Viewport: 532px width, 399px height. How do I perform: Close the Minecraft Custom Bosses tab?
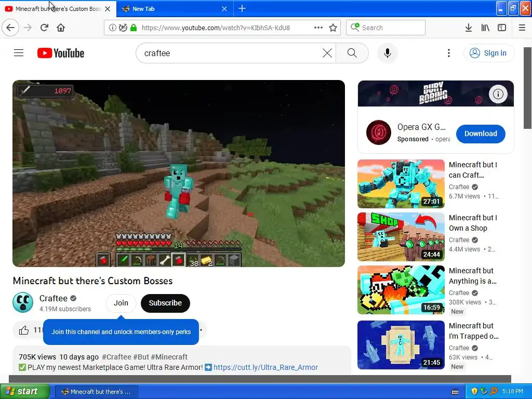point(108,9)
